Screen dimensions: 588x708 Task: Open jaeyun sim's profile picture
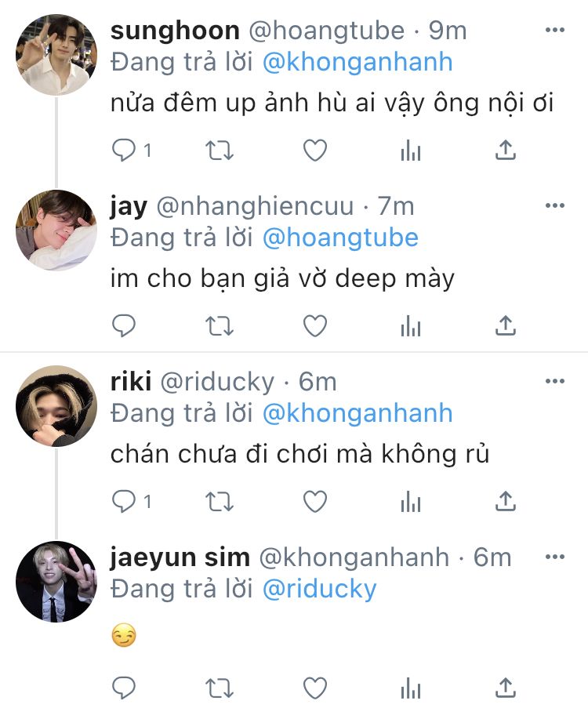pos(56,582)
